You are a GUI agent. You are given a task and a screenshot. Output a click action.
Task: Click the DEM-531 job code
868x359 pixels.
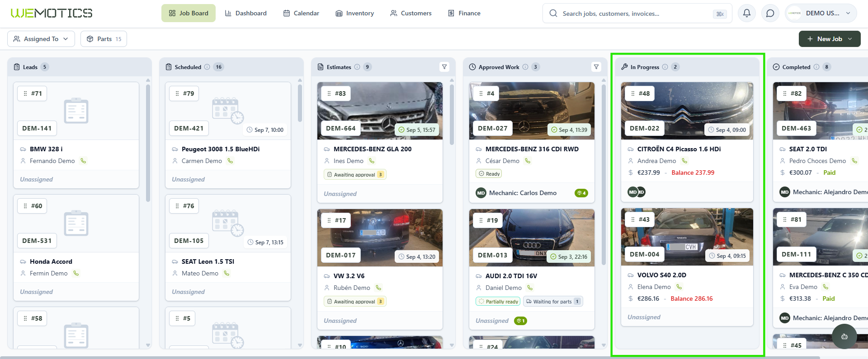click(x=37, y=241)
